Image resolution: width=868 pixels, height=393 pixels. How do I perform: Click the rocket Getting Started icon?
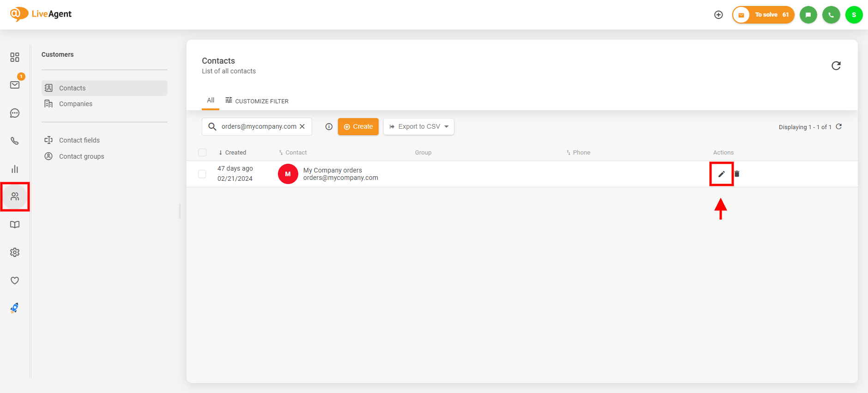(x=15, y=308)
